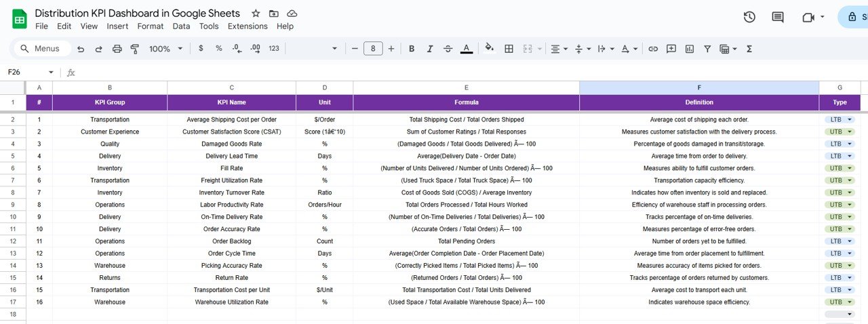Click the formula bar input
The width and height of the screenshot is (868, 324).
pos(471,73)
